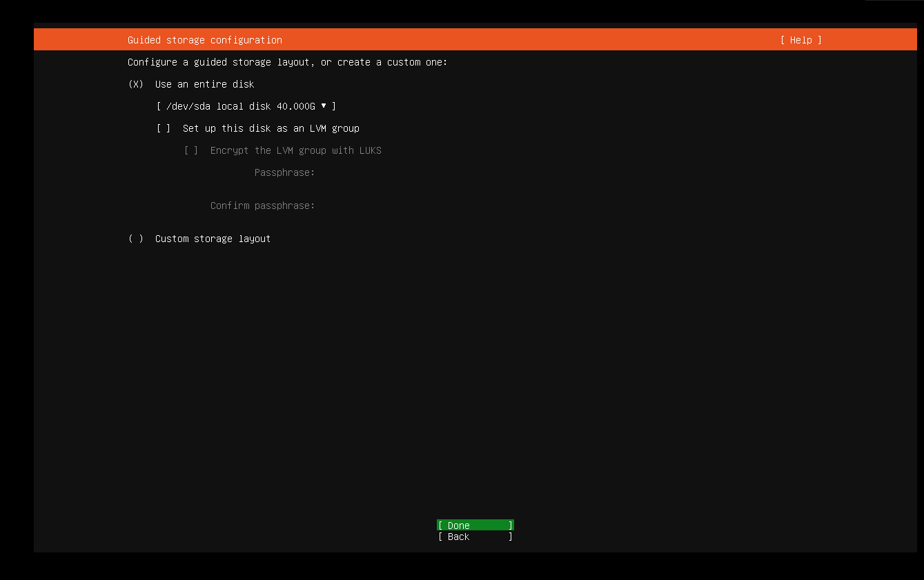Click the Guided storage configuration title bar
This screenshot has height=580, width=924.
[204, 39]
